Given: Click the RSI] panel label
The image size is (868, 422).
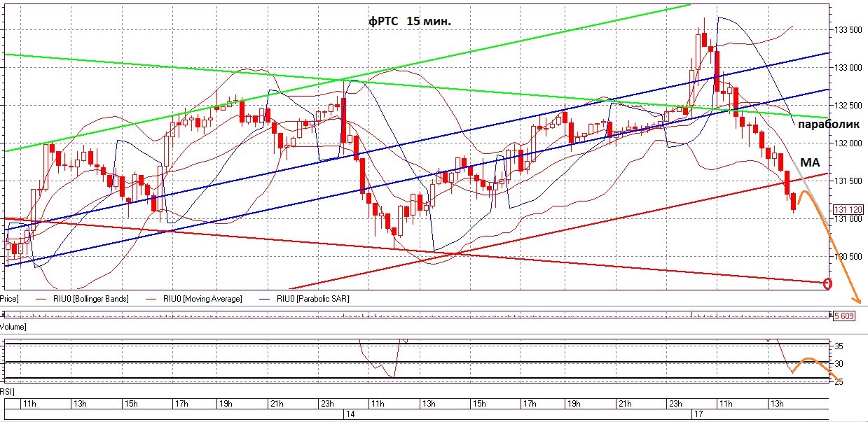Looking at the screenshot, I should 8,393.
